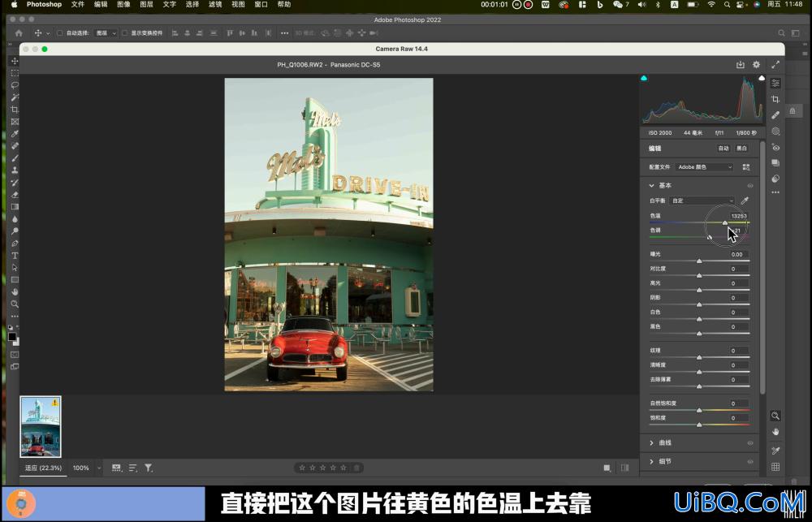
Task: Toggle highlight clipping warning in histogram
Action: (x=762, y=78)
